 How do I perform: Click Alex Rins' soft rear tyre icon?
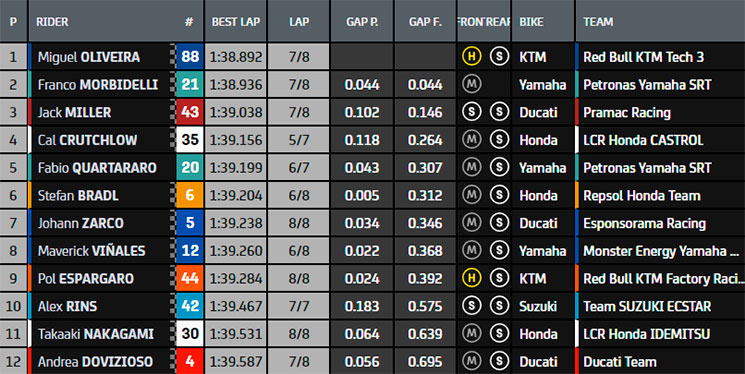499,306
